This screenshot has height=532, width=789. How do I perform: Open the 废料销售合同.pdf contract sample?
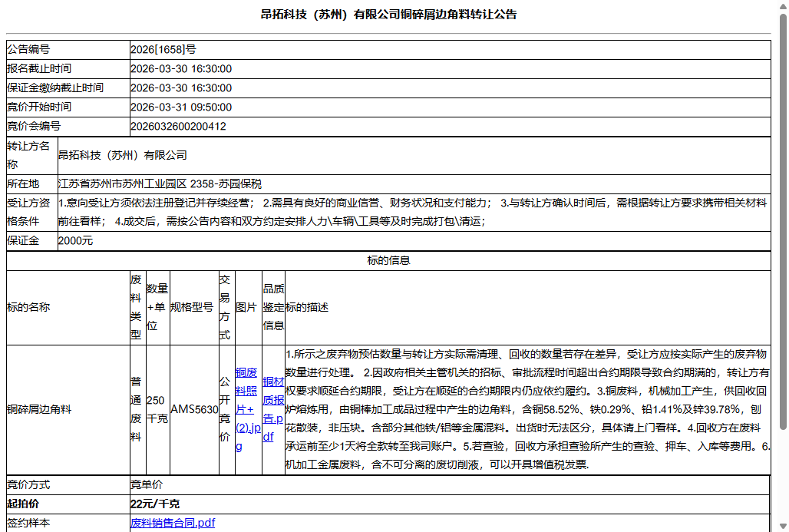click(x=172, y=523)
